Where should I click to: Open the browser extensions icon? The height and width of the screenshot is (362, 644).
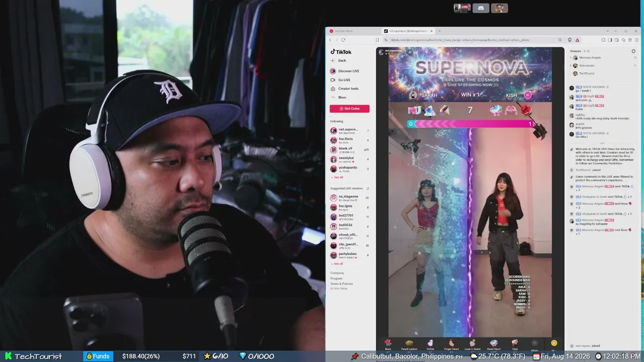[603, 40]
